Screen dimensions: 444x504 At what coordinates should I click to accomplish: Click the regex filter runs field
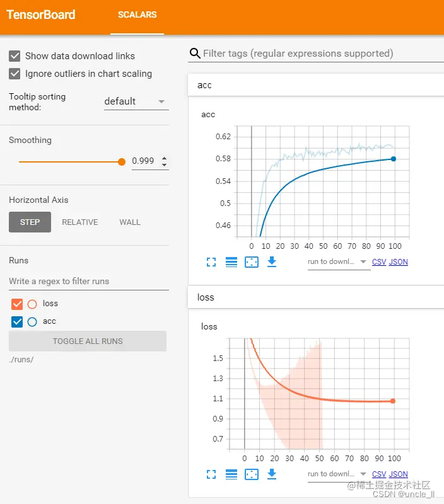89,281
